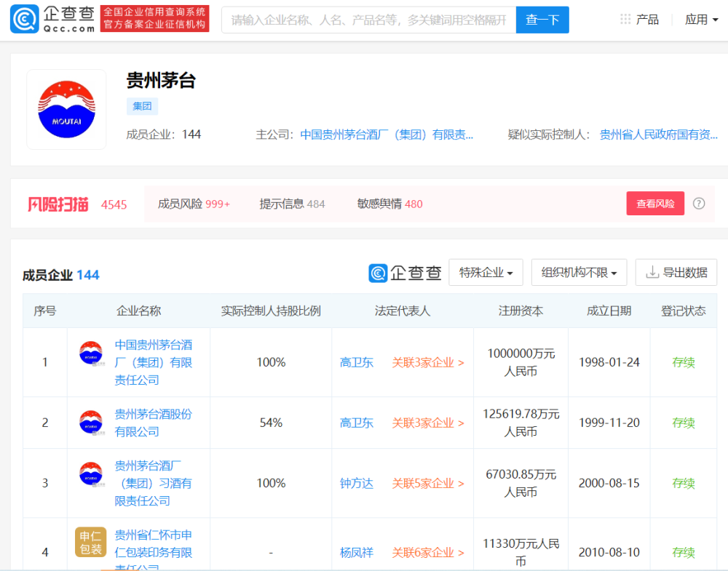This screenshot has width=728, height=571.
Task: Click the 企业名称 column header
Action: [138, 311]
